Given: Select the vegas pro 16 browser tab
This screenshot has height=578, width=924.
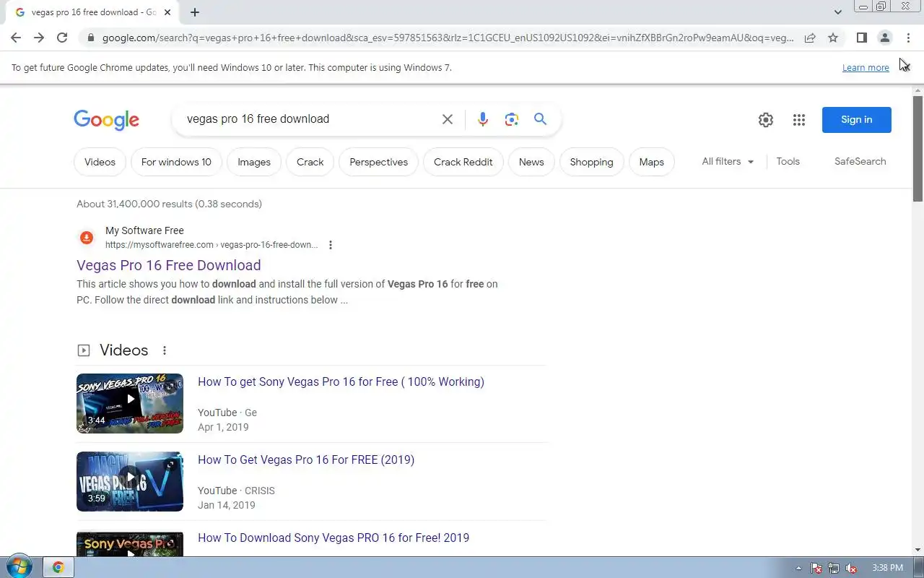Looking at the screenshot, I should [x=94, y=12].
